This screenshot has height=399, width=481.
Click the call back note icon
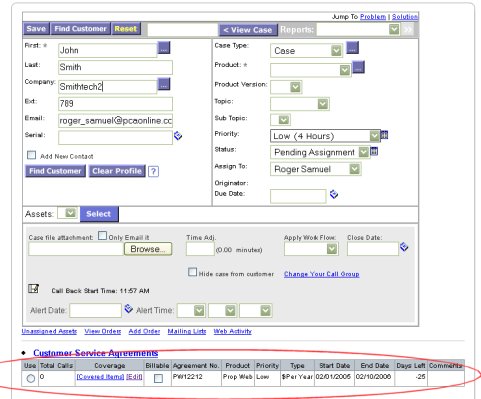[33, 289]
